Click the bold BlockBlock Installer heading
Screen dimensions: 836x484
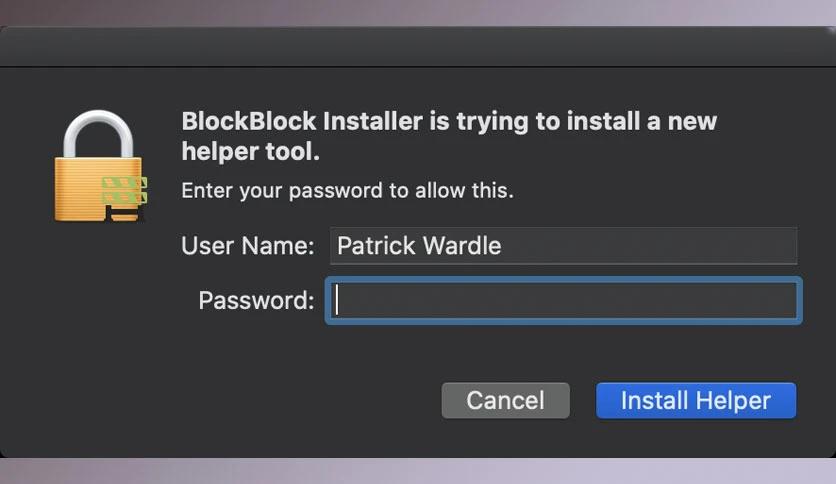click(x=449, y=136)
